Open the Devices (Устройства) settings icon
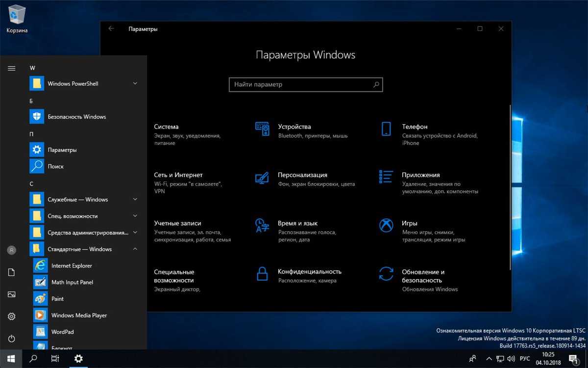 (x=262, y=129)
